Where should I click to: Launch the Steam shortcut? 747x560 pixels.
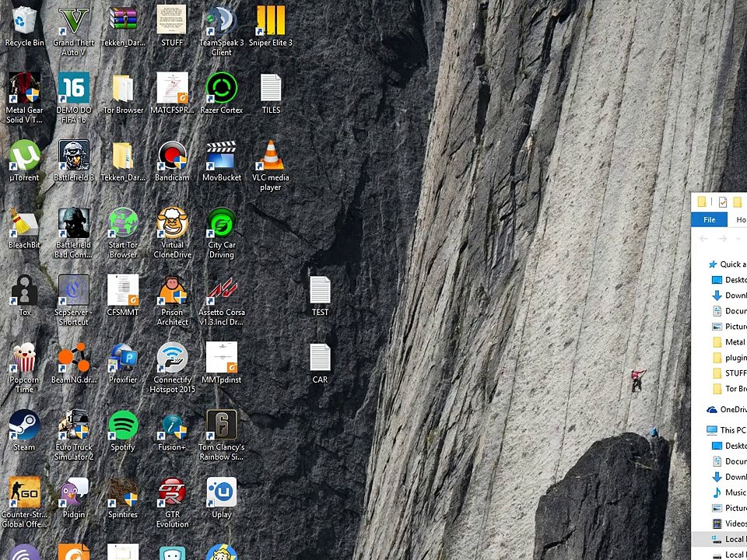[24, 430]
